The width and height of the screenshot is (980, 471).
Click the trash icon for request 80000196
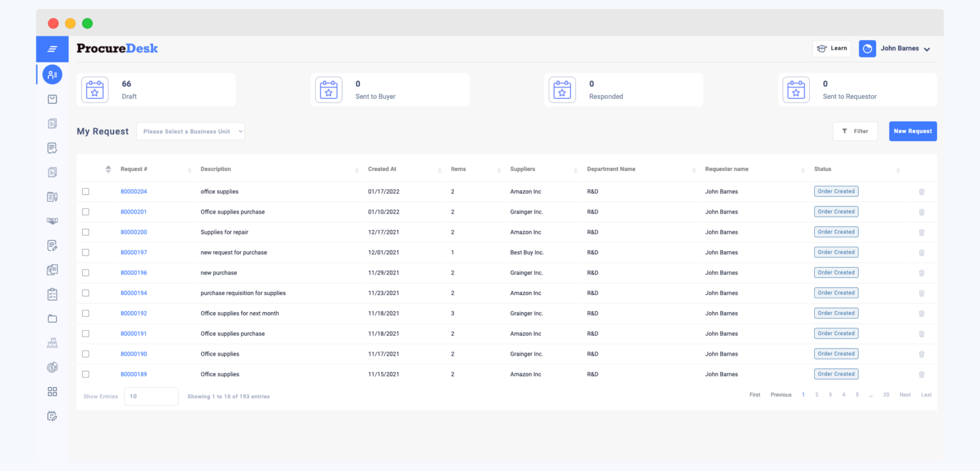click(x=921, y=273)
